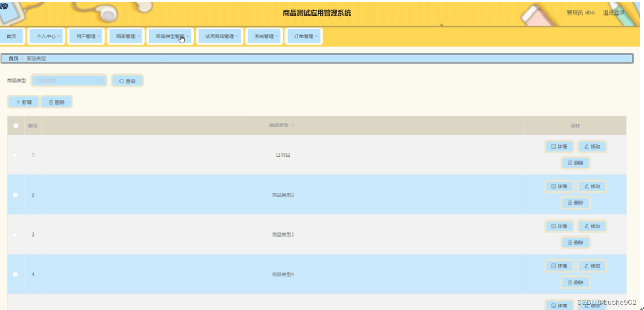644x310 pixels.
Task: Click the 操作 column header
Action: pyautogui.click(x=575, y=126)
